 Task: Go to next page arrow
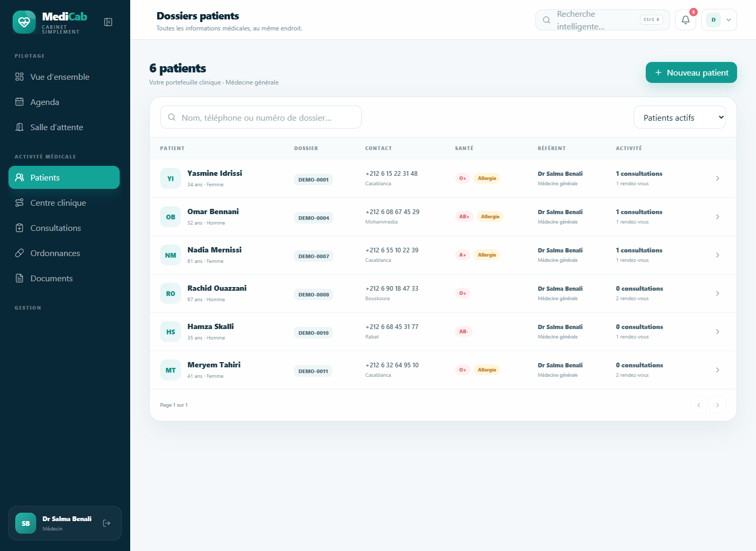point(718,405)
